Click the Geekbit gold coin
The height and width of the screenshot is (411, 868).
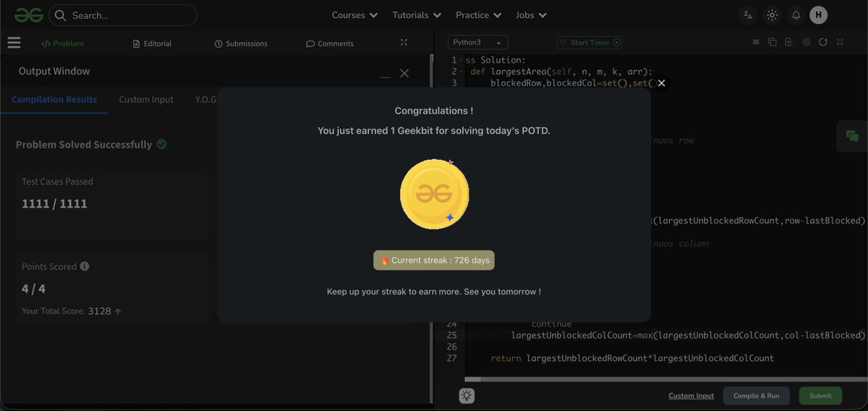[434, 194]
